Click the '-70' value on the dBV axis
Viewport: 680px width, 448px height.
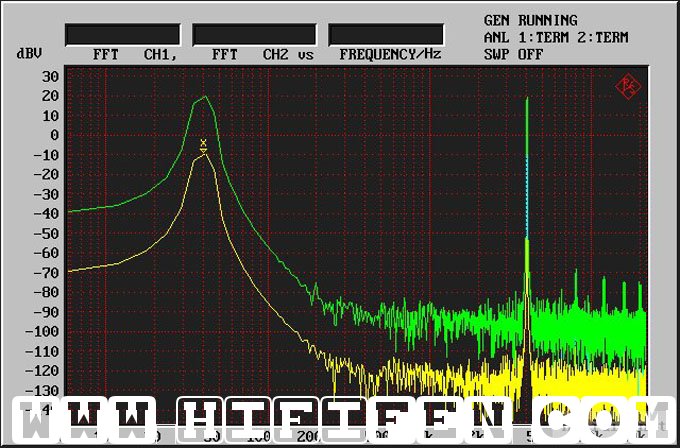46,273
